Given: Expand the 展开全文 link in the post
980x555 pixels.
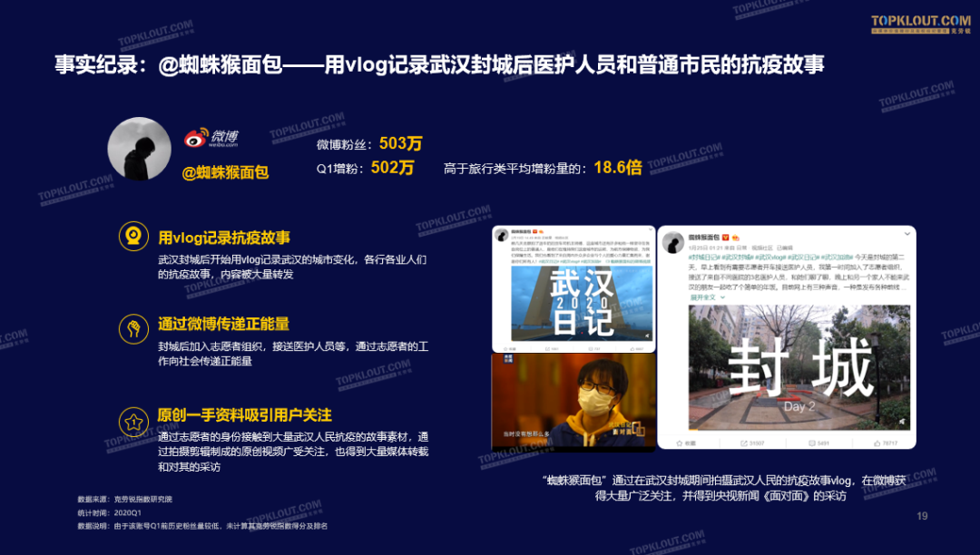Looking at the screenshot, I should point(707,297).
